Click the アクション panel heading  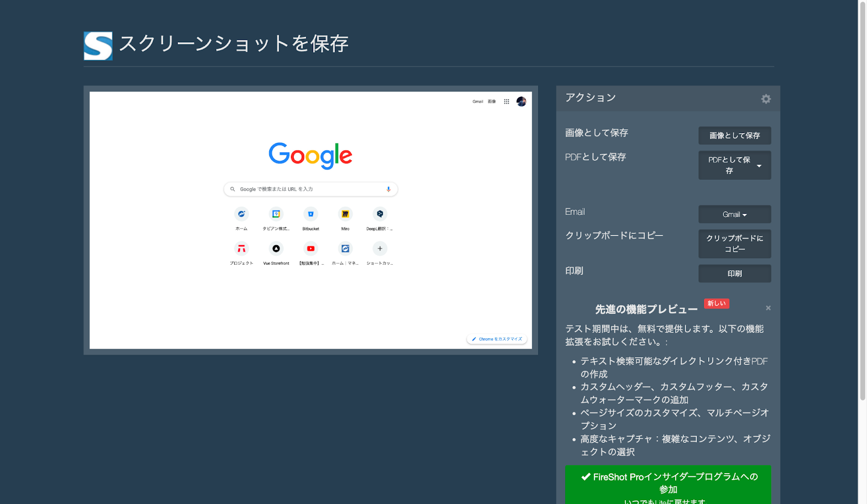[591, 97]
